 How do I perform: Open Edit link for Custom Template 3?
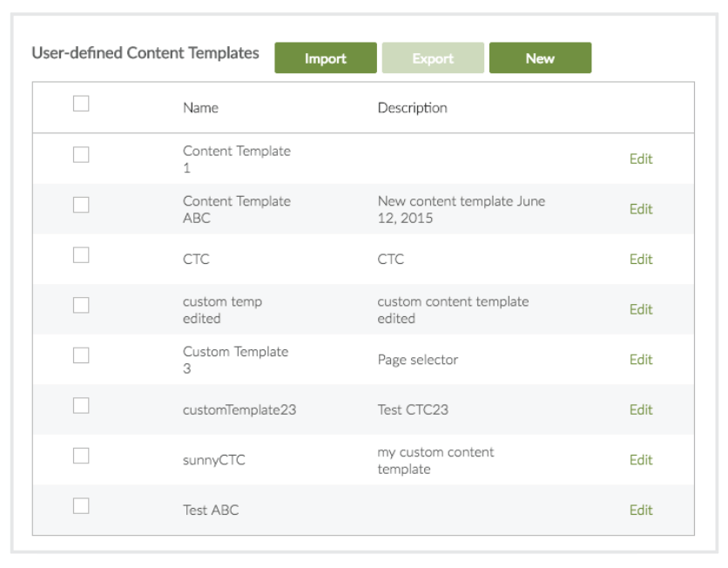(x=641, y=360)
